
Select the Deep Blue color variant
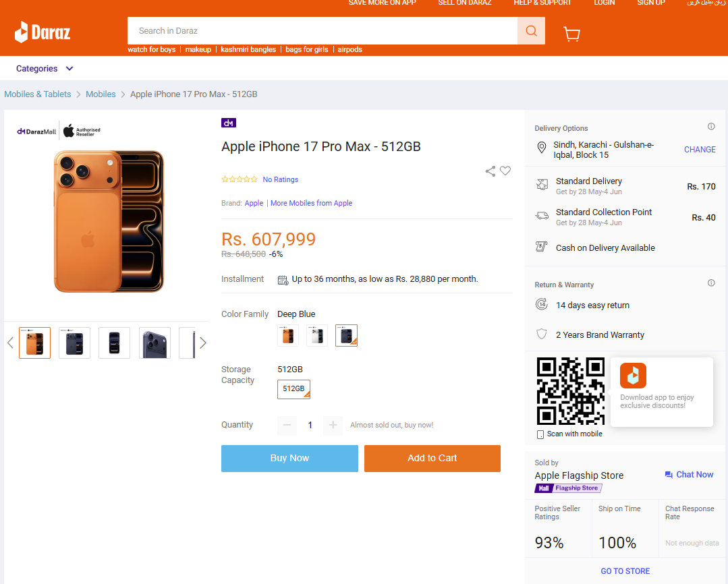tap(346, 336)
